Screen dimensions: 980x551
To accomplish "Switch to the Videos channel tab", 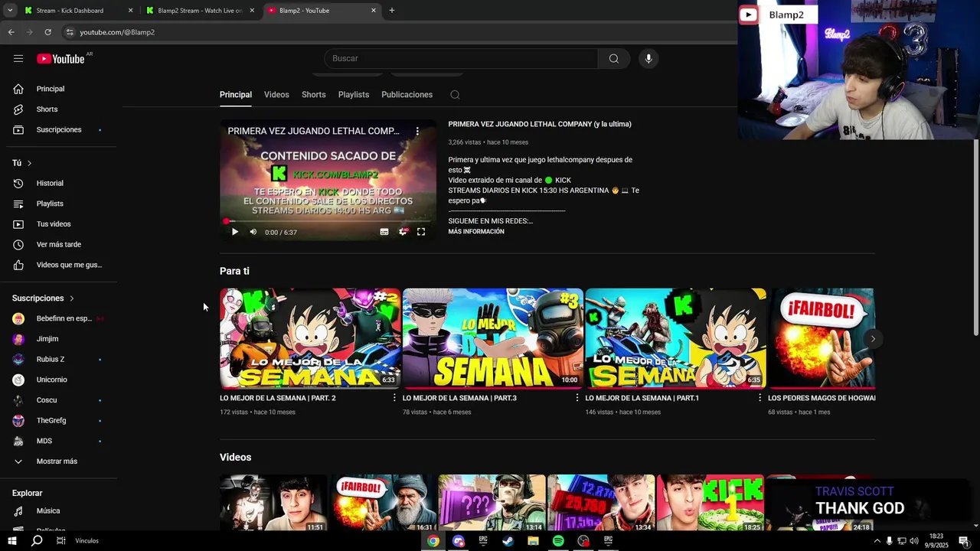I will pos(276,95).
